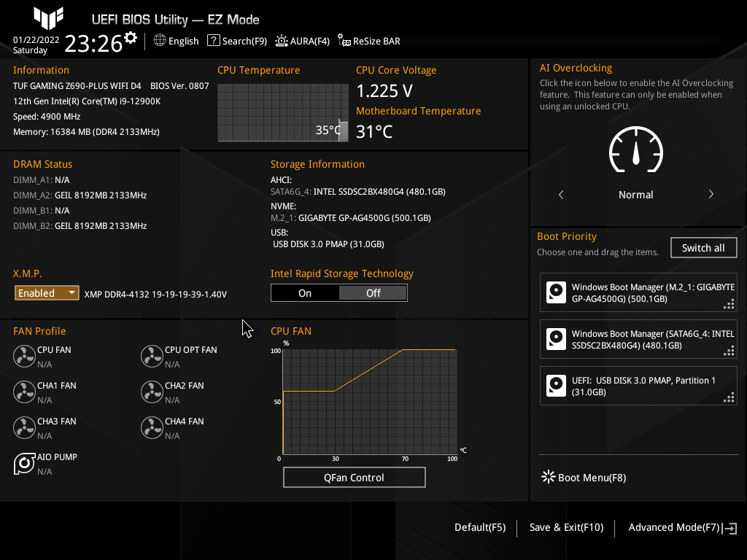Open Search(F9) menu item
The image size is (747, 560).
[x=237, y=41]
